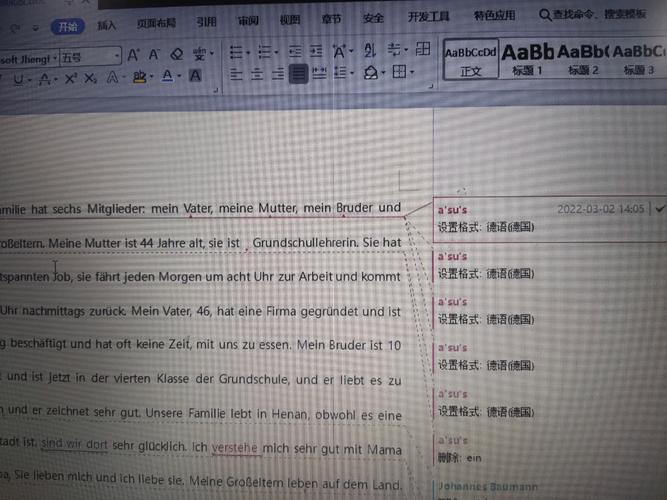
Task: Switch to the 引用 tab
Action: pos(206,22)
